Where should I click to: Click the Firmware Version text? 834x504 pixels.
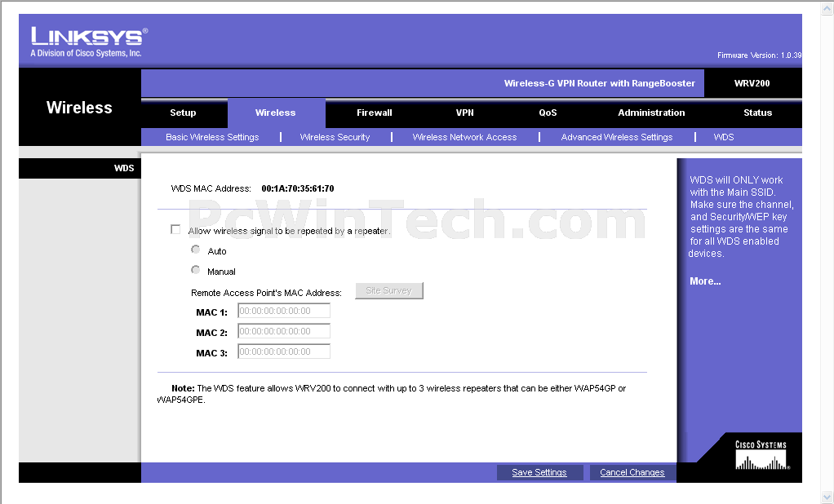pos(759,55)
